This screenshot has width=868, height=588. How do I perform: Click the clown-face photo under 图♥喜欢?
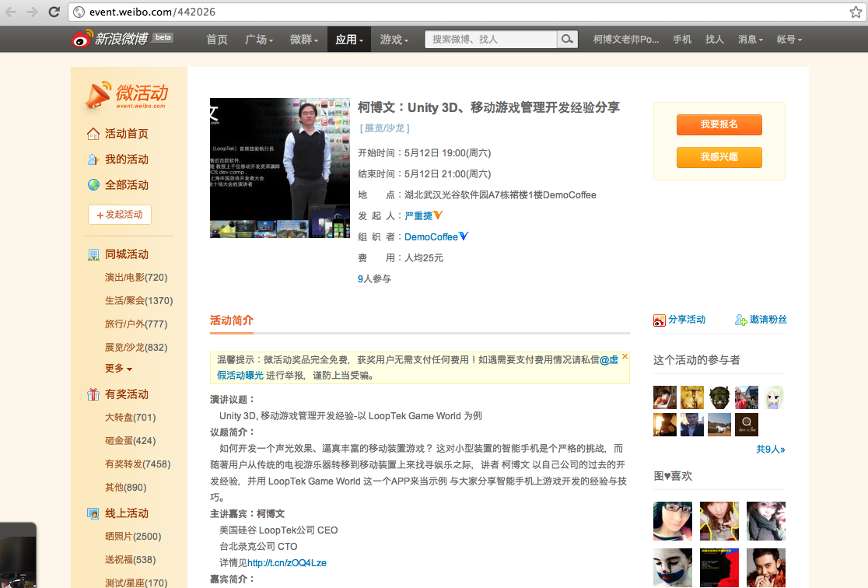tap(673, 568)
